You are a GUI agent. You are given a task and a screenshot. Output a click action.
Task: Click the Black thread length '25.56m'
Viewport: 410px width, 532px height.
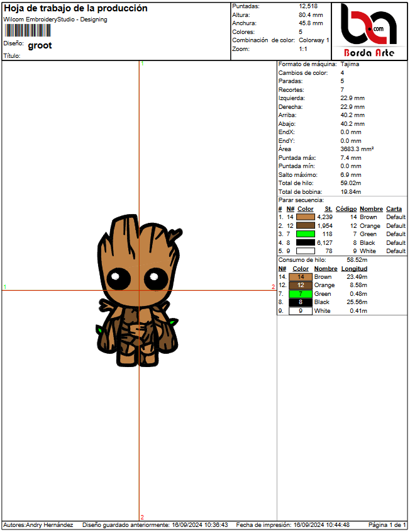(x=357, y=302)
